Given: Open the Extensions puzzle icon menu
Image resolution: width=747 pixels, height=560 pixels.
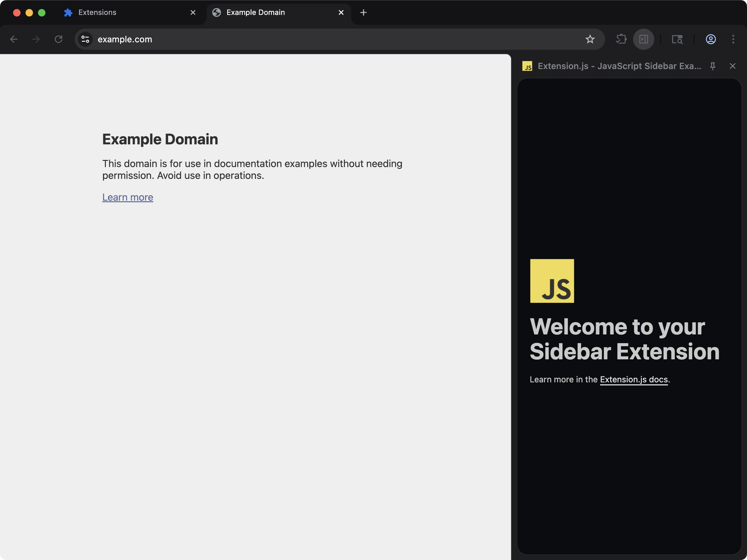Looking at the screenshot, I should click(x=621, y=39).
